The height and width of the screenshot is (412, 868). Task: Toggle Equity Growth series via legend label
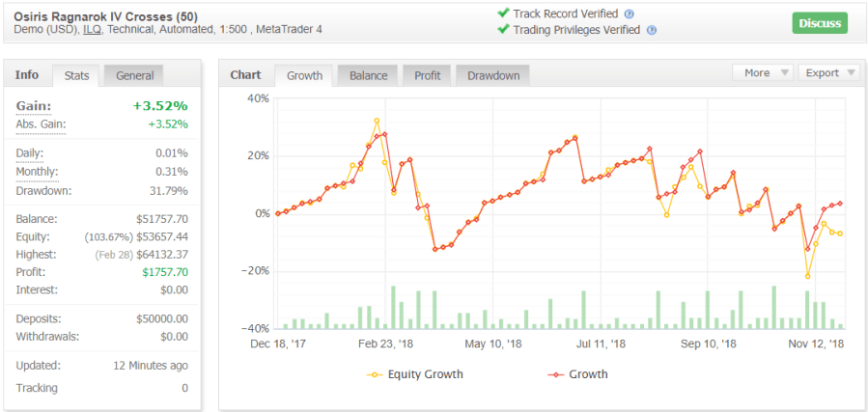pyautogui.click(x=426, y=374)
